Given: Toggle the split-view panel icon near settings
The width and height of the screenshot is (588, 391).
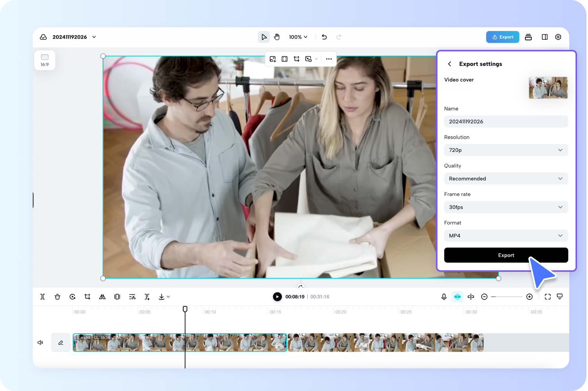Looking at the screenshot, I should (x=545, y=37).
